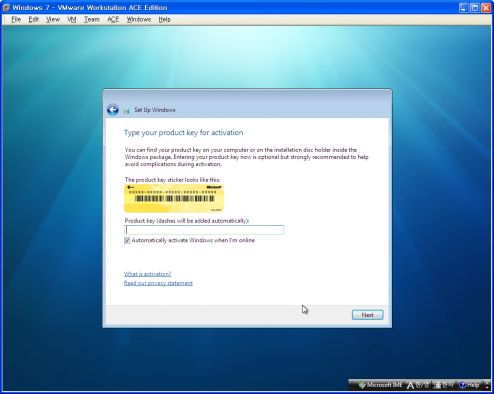Focus the Product key input field
Image resolution: width=494 pixels, height=394 pixels.
pyautogui.click(x=204, y=230)
